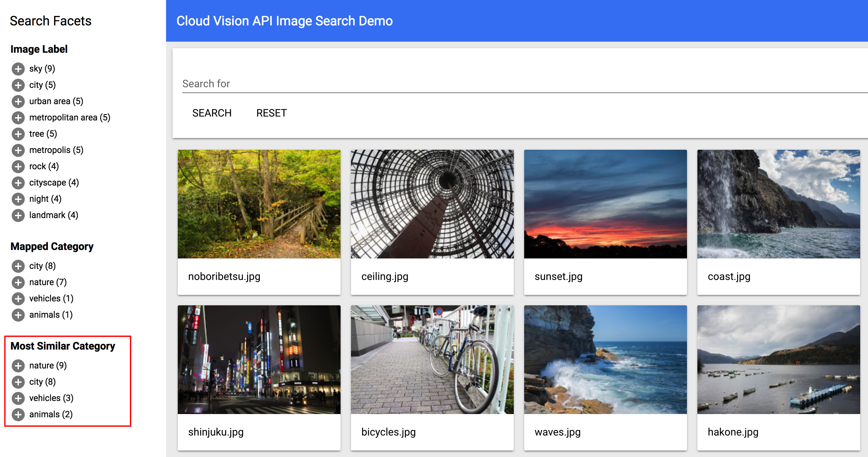Select the 'metropolitan area (5)' label text
This screenshot has width=868, height=457.
(70, 118)
